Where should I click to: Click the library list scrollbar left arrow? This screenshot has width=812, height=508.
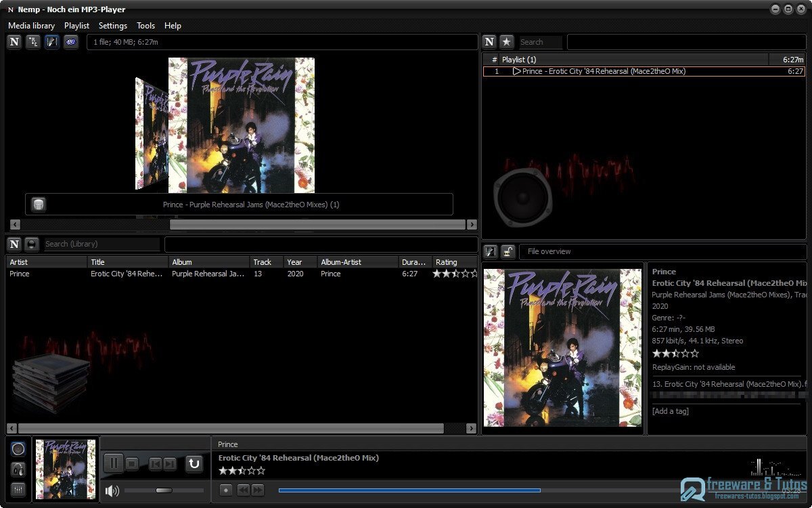click(12, 428)
